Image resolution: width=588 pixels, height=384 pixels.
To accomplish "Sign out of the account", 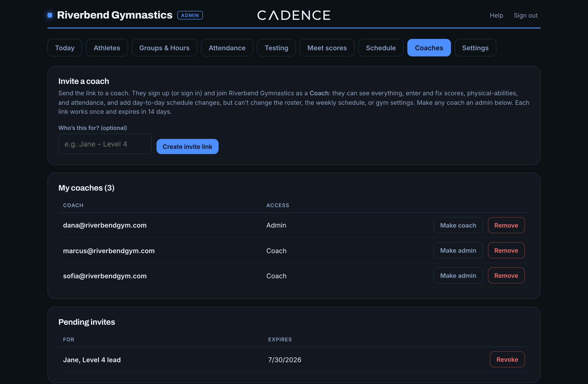I will 525,15.
